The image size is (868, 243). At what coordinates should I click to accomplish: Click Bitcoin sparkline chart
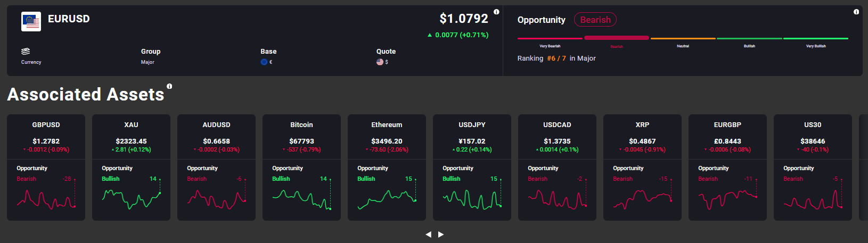click(x=302, y=199)
